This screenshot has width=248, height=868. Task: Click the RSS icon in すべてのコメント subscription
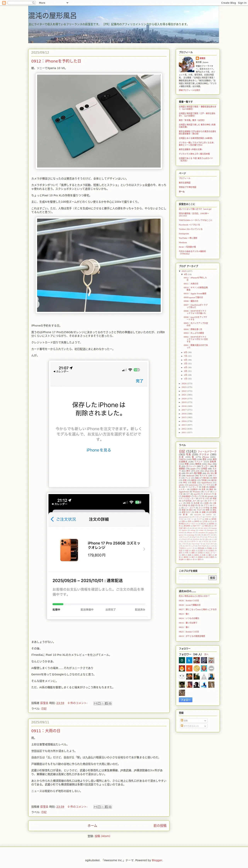(182, 726)
